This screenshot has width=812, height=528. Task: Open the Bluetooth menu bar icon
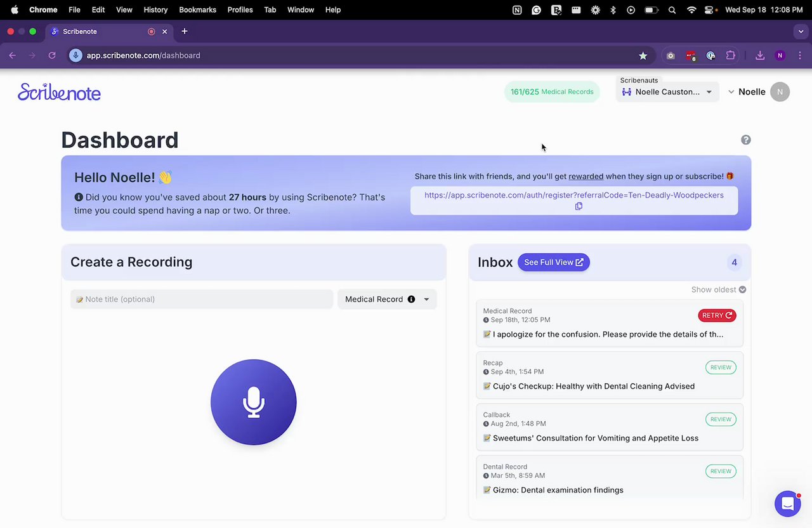613,10
